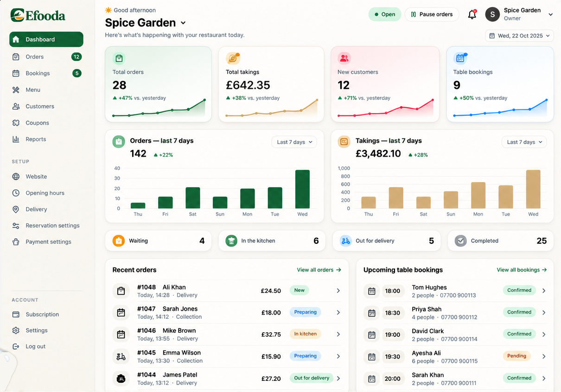Image resolution: width=561 pixels, height=392 pixels.
Task: Click the Out for delivery scooter icon
Action: [x=345, y=241]
